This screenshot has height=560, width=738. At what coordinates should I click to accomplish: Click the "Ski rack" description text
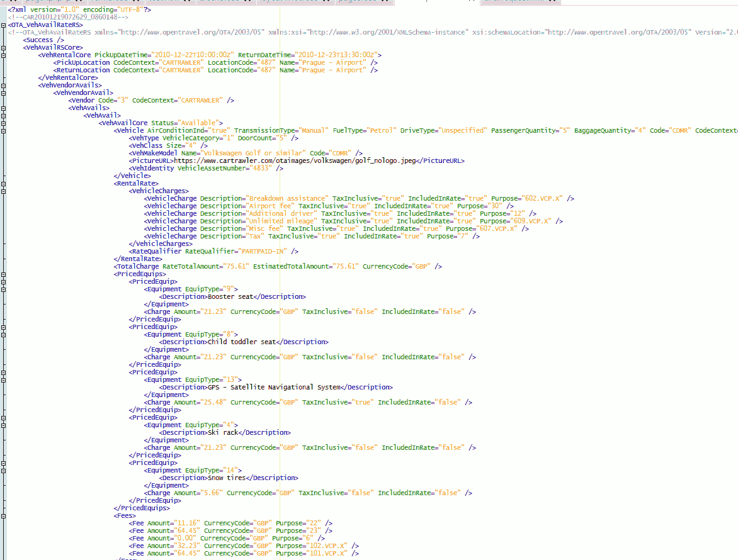tap(223, 432)
